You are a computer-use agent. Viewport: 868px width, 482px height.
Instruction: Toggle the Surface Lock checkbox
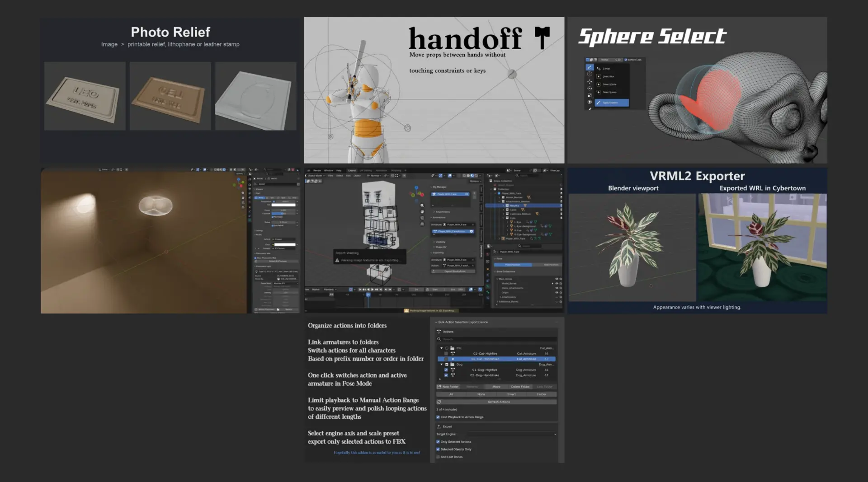click(x=626, y=60)
